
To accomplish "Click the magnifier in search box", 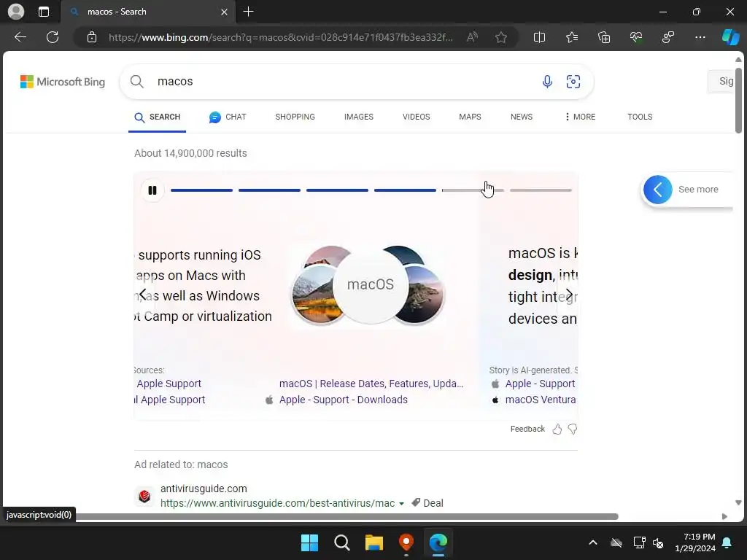I will (136, 82).
